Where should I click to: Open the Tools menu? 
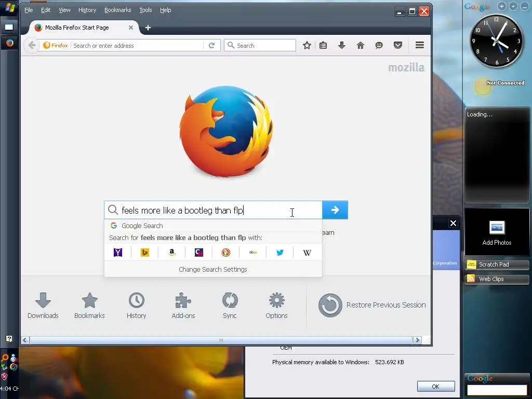point(145,10)
